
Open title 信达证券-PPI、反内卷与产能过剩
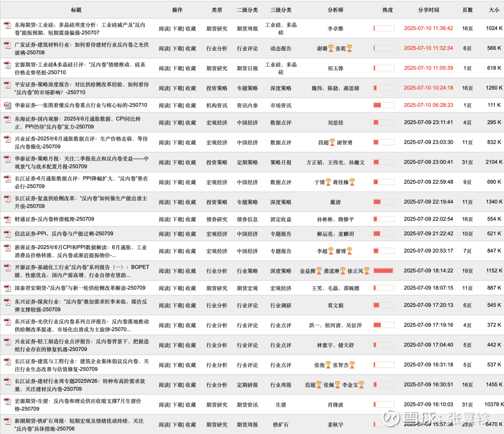pos(64,234)
